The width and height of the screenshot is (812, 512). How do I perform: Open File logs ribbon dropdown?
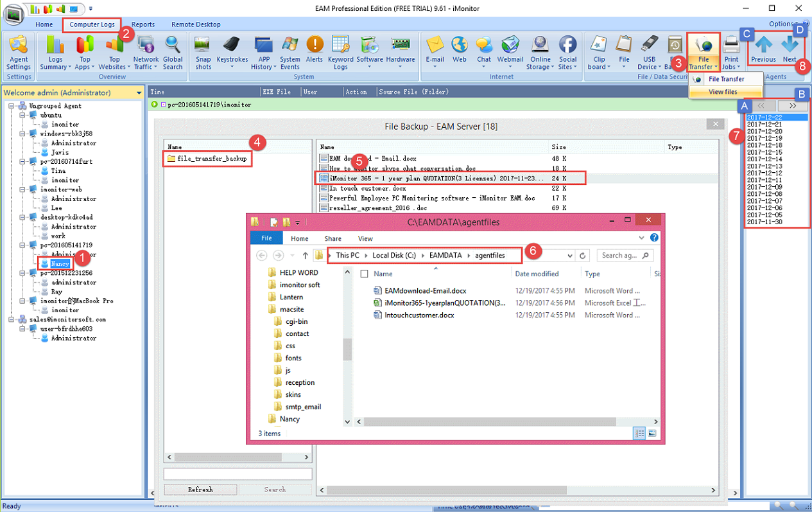(x=624, y=53)
